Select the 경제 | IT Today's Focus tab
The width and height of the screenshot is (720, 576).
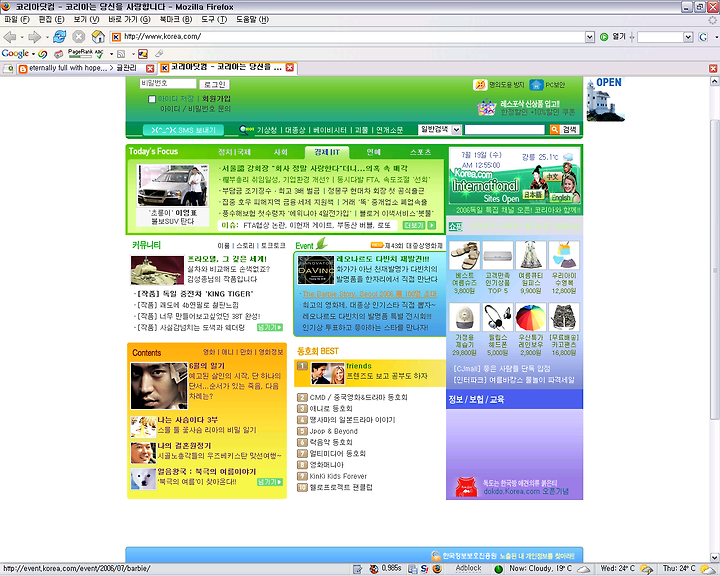point(327,152)
